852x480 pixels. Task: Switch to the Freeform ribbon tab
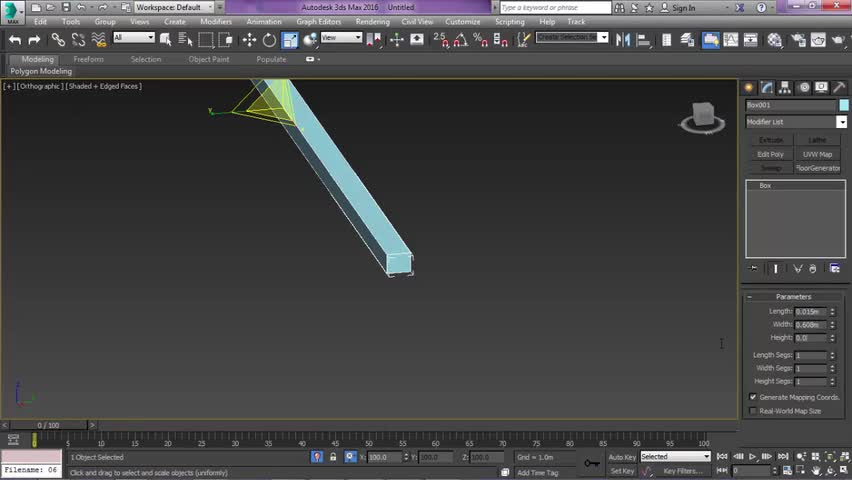pyautogui.click(x=88, y=59)
